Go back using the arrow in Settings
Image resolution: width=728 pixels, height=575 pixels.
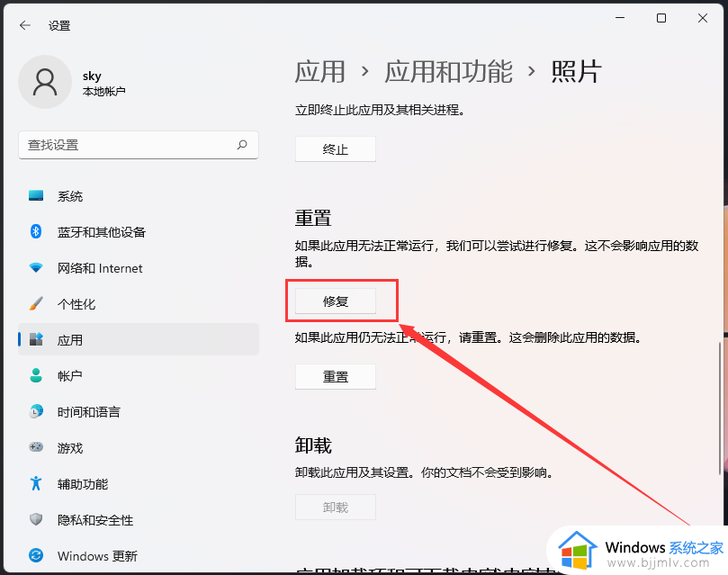point(24,25)
